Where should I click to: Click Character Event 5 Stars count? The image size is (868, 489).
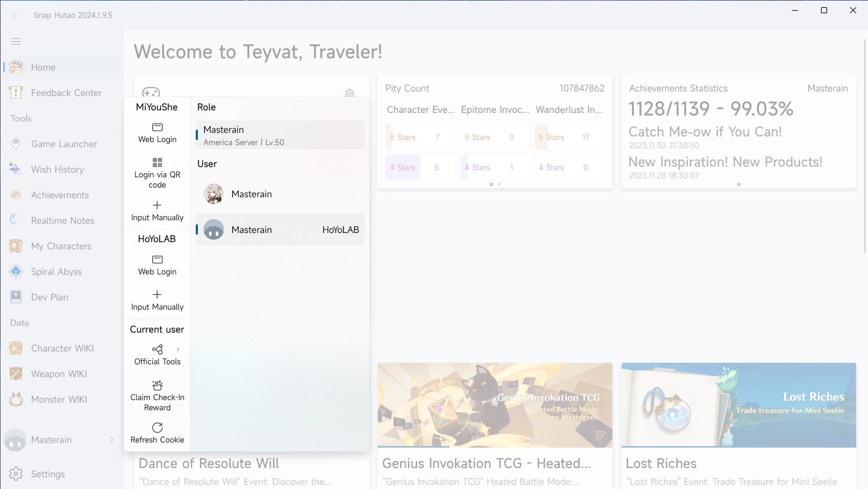click(438, 137)
